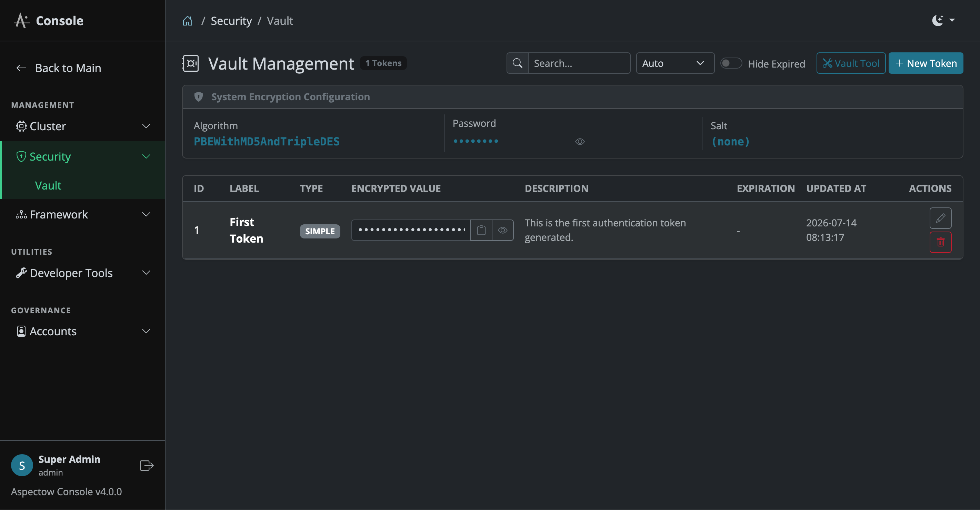Screen dimensions: 980x510
Task: Select Cluster in the sidebar
Action: click(x=82, y=126)
